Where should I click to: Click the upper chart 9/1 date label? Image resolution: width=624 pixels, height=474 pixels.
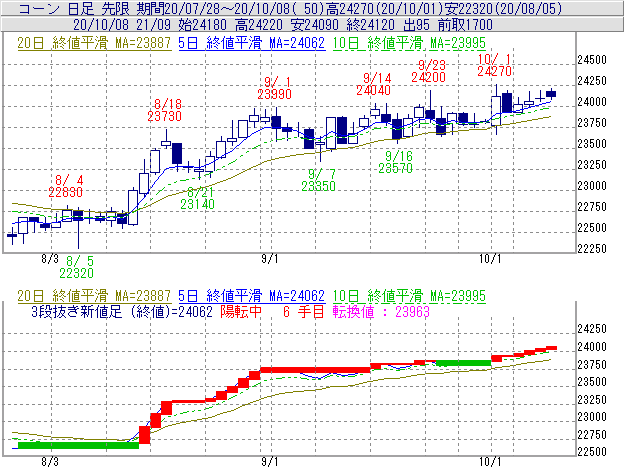270,259
